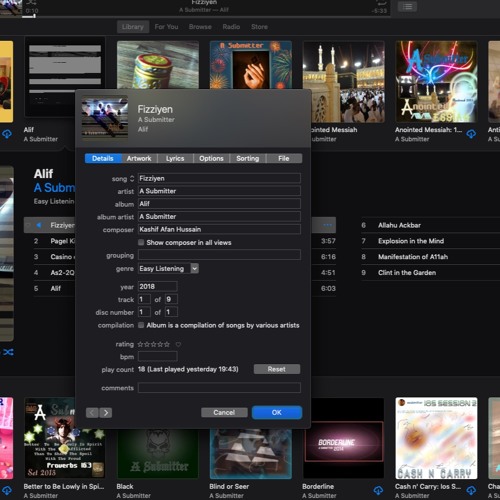Reset the play count
This screenshot has width=500, height=500.
pos(277,369)
